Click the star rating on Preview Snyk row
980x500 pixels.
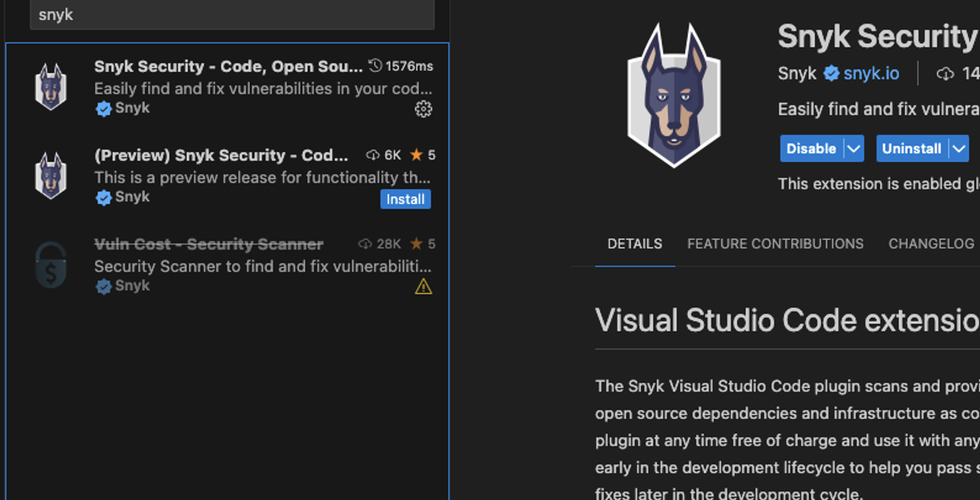point(422,155)
